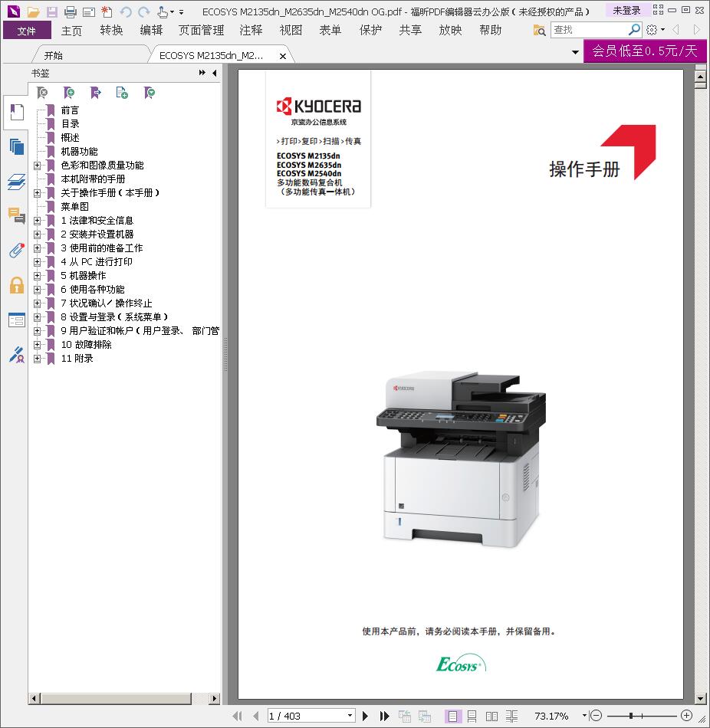Open the Layers panel in the sidebar

point(17,182)
